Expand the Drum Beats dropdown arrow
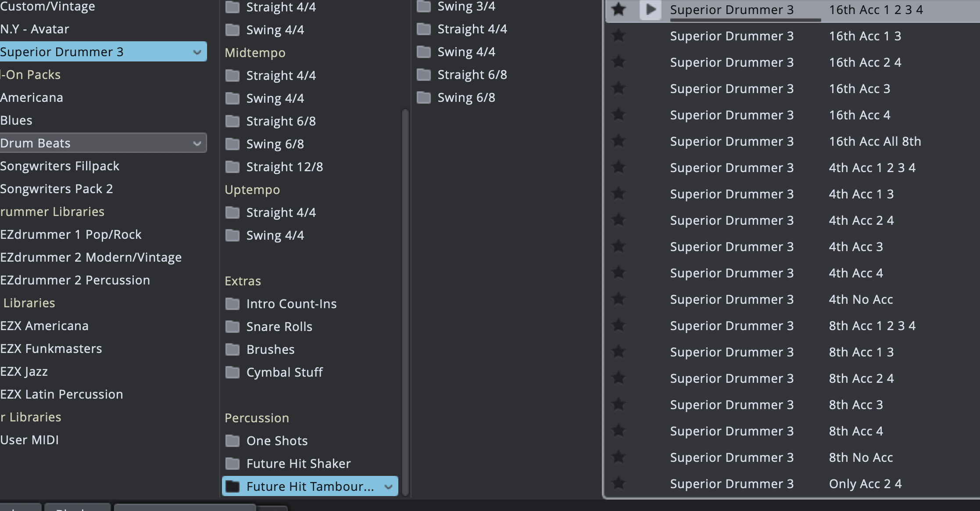Viewport: 980px width, 511px height. (x=197, y=143)
